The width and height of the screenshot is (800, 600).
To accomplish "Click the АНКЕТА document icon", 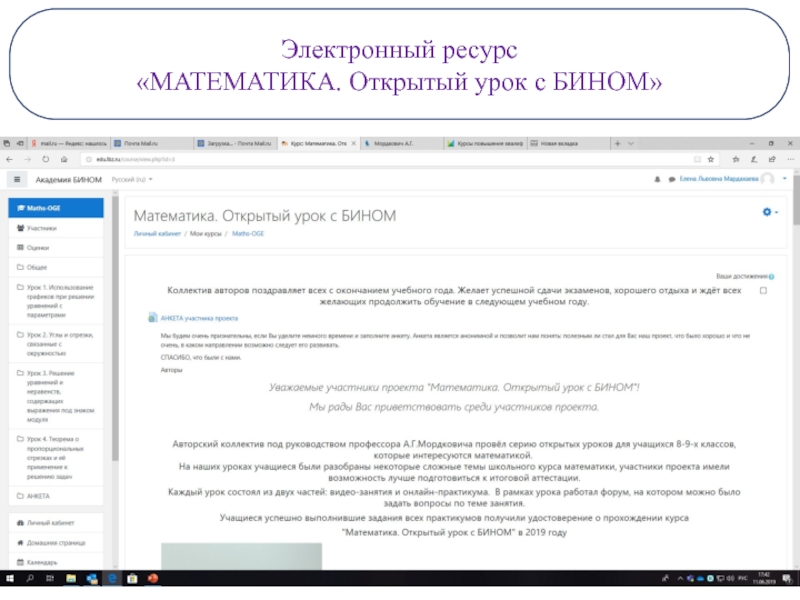I will 153,317.
